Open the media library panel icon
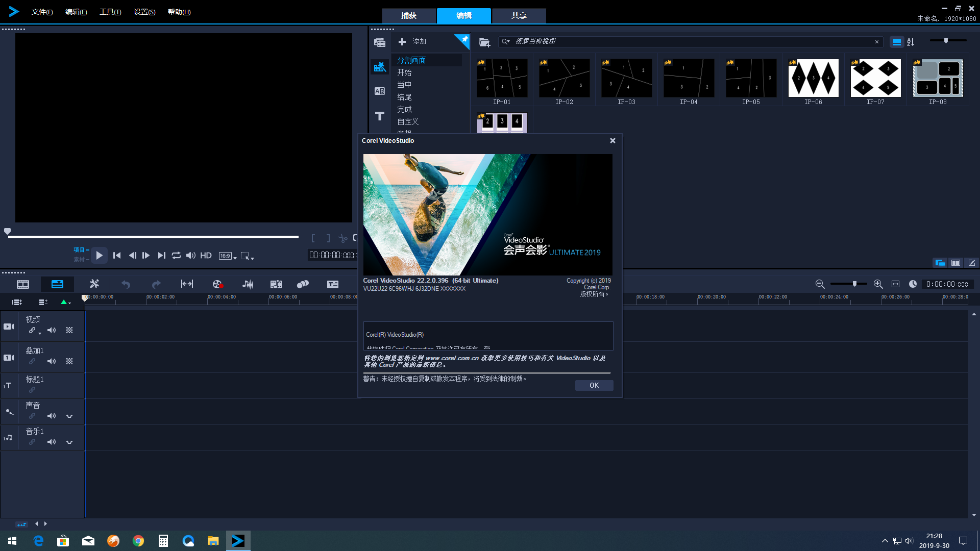This screenshot has height=551, width=980. (x=379, y=42)
